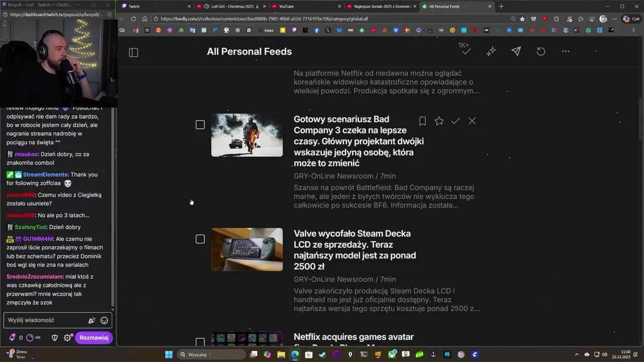Switch to the Twitch browser tab
The width and height of the screenshot is (644, 362).
click(156, 7)
